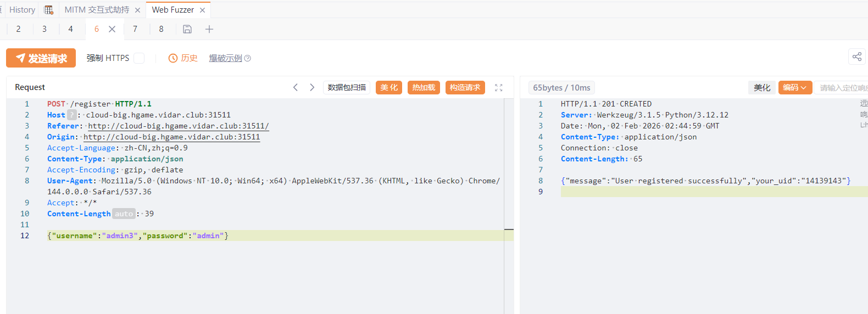Add a new fuzzer tab with the plus icon
This screenshot has width=868, height=314.
[x=209, y=29]
